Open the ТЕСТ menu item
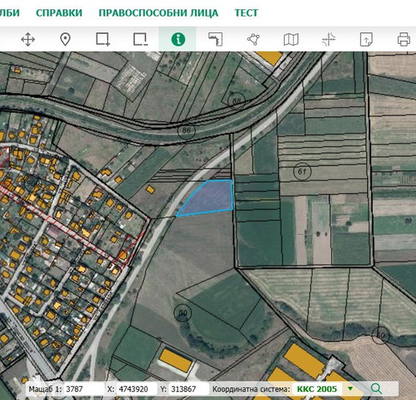416x400 pixels. pos(246,13)
